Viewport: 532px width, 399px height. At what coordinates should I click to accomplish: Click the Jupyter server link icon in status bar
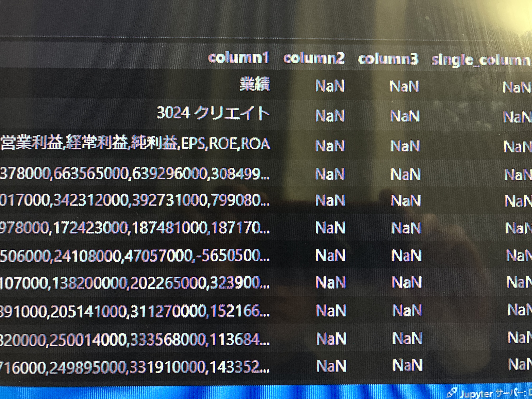[452, 393]
